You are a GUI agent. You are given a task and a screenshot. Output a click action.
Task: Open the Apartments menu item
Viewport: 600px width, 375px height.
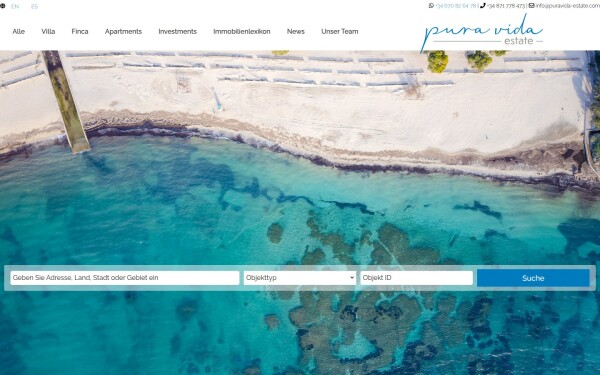(x=123, y=31)
